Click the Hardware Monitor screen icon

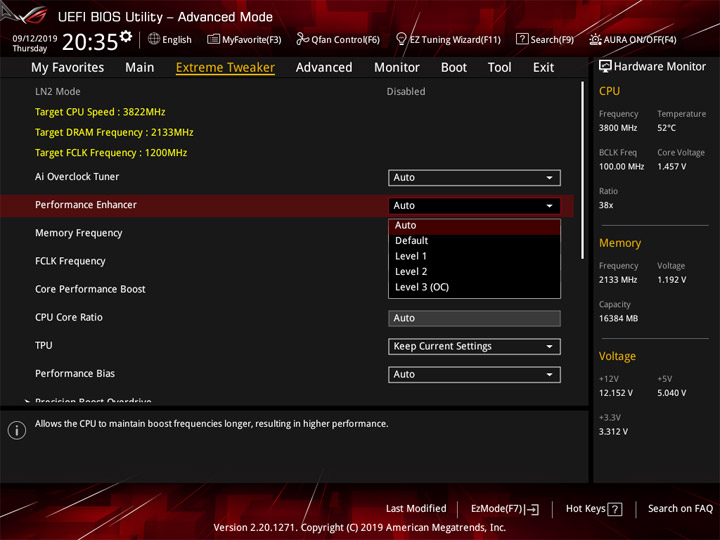pyautogui.click(x=605, y=67)
